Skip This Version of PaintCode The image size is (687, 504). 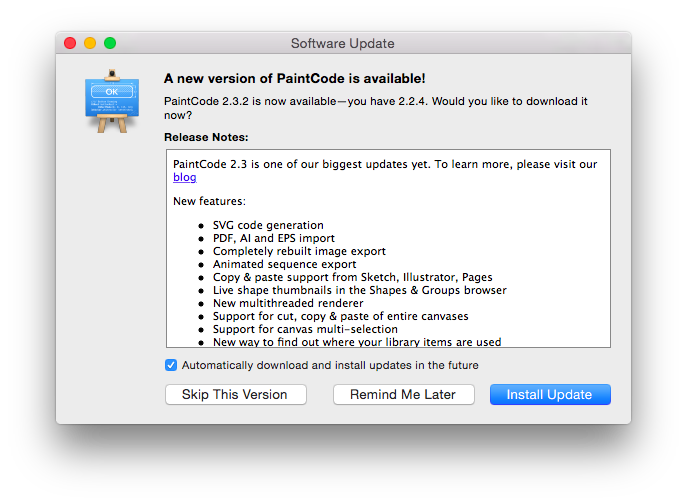[x=236, y=394]
